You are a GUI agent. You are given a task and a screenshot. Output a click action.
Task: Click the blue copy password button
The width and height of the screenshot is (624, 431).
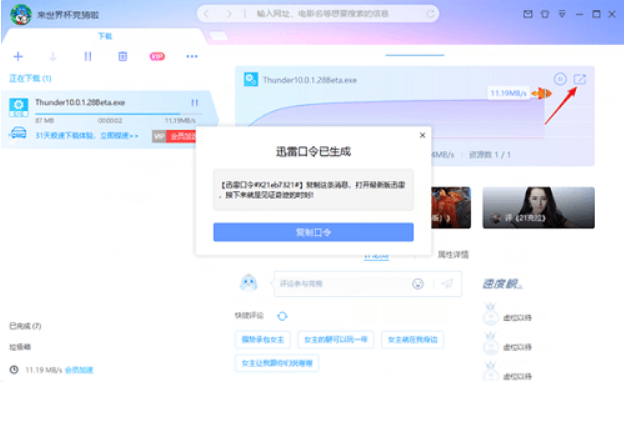(313, 232)
